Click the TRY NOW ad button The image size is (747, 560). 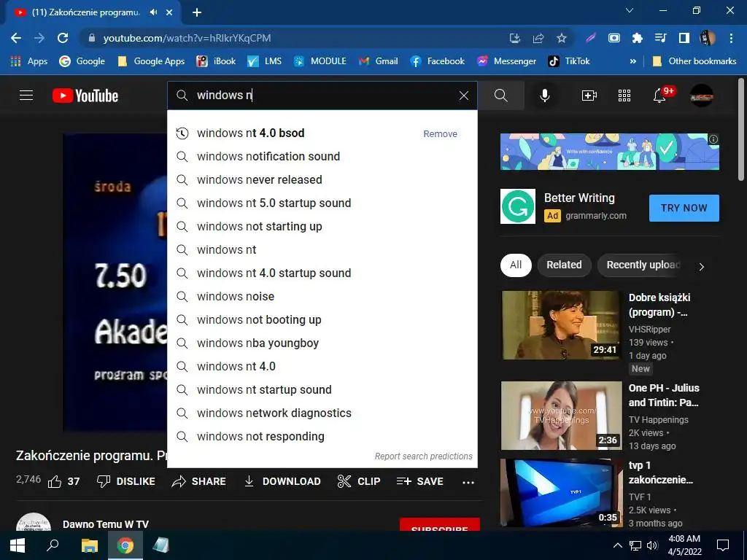(684, 208)
